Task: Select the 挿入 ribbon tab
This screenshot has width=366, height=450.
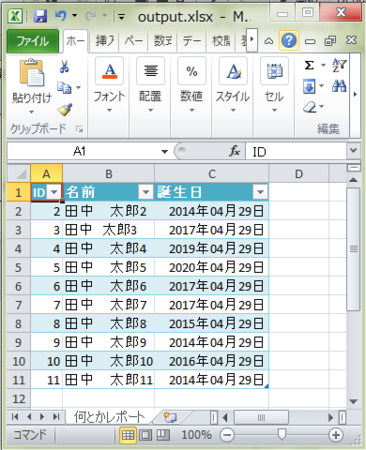Action: [x=105, y=41]
